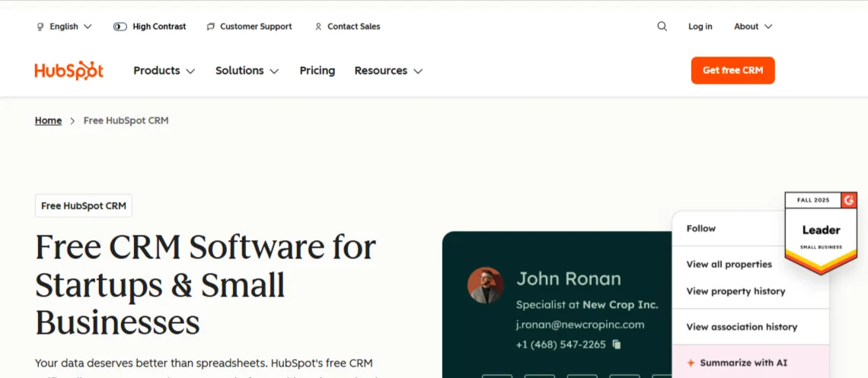This screenshot has height=378, width=868.
Task: Select View all properties
Action: tap(729, 264)
